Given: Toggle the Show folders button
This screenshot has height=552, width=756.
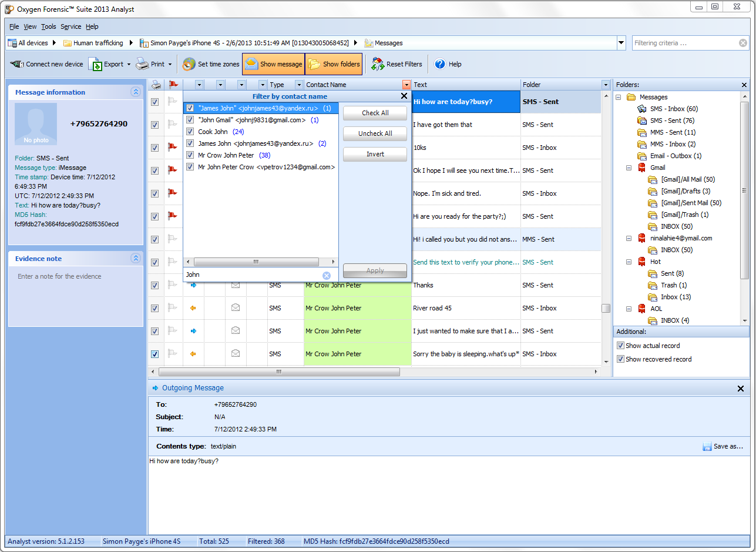Looking at the screenshot, I should click(x=334, y=64).
